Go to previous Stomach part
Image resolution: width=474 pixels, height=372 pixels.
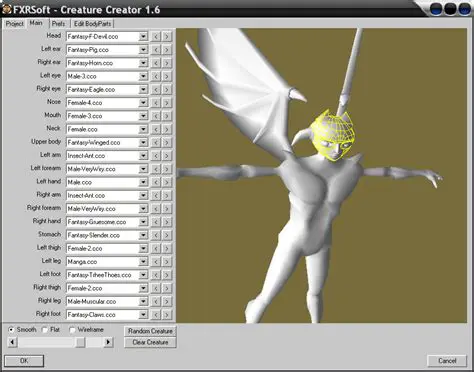point(156,235)
